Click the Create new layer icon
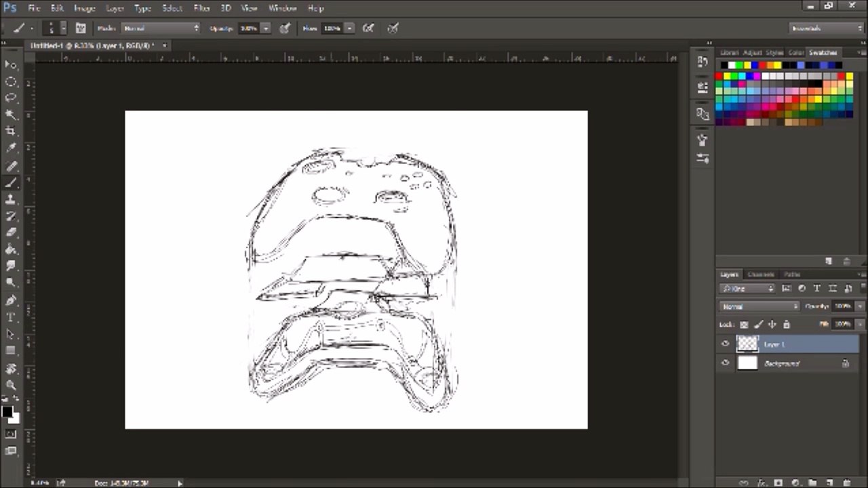Viewport: 868px width, 488px height. coord(828,483)
